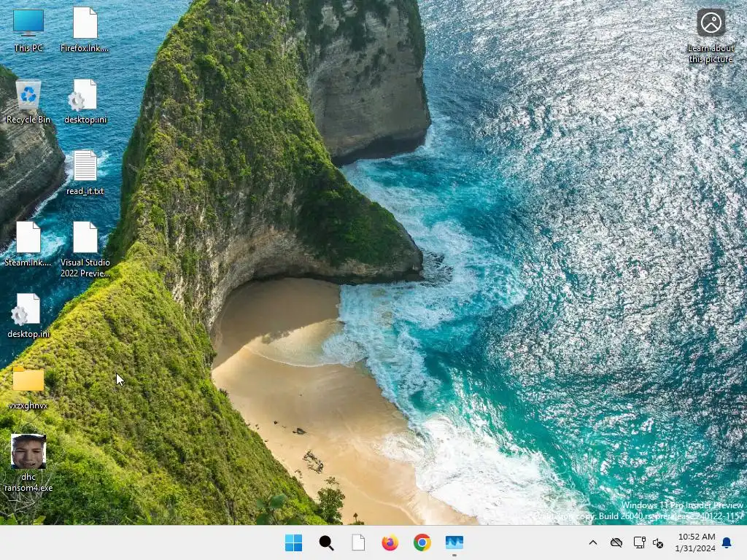Select the This PC desktop icon

click(28, 29)
